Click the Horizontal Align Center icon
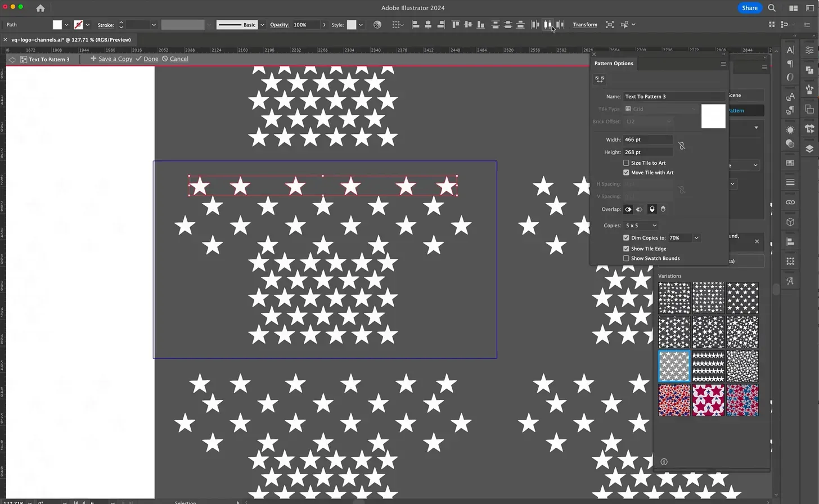The height and width of the screenshot is (504, 819). (x=427, y=24)
